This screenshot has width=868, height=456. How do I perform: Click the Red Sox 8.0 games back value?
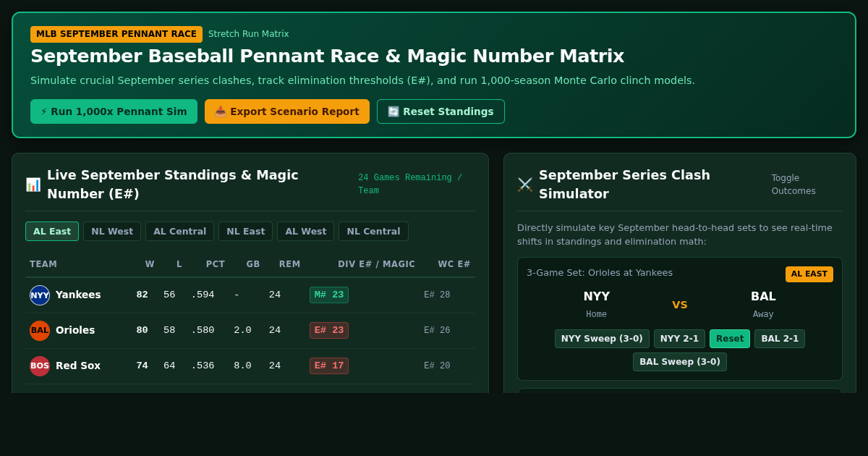pyautogui.click(x=242, y=366)
